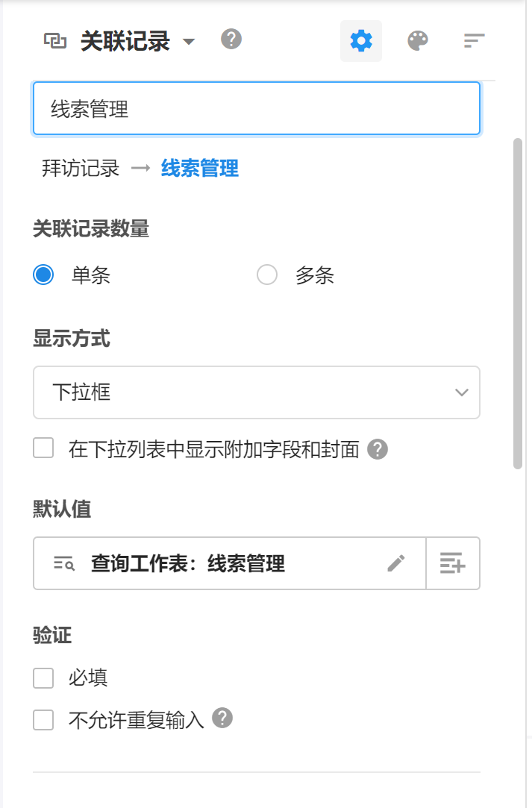Click the related-record field type icon
Viewport: 532px width, 808px height.
click(55, 41)
